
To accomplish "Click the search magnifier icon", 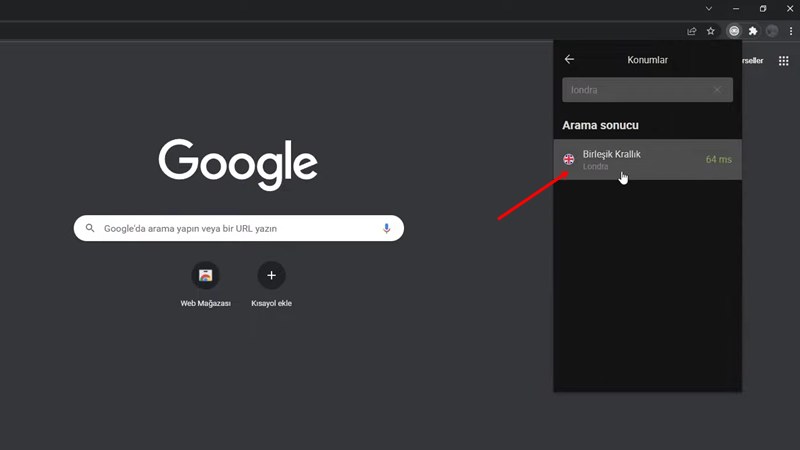I will (90, 228).
